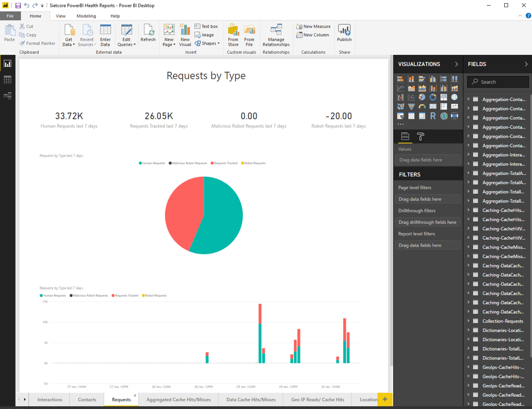Select the Gauge visualization icon
The image size is (532, 409).
click(422, 106)
